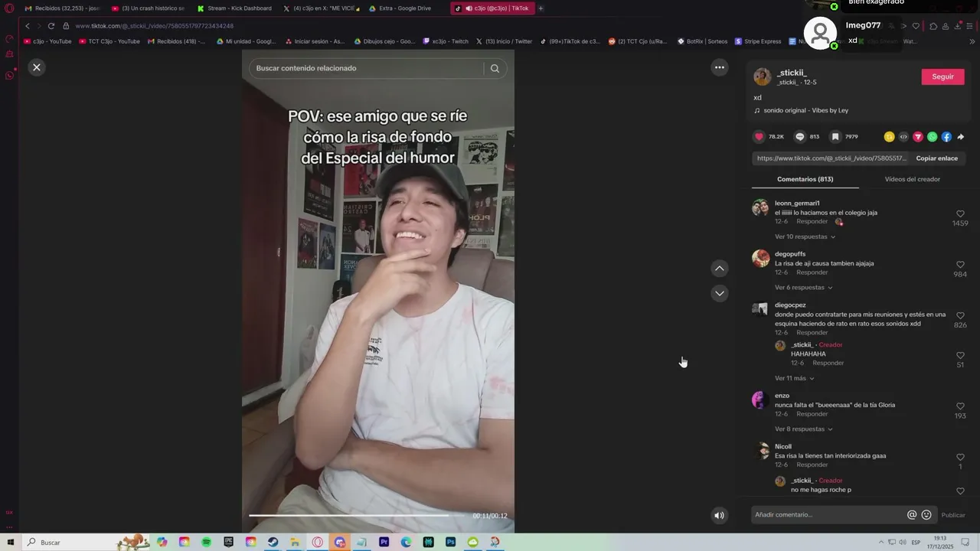This screenshot has height=551, width=980.
Task: Send video via the pink paper-plane icon
Action: pyautogui.click(x=918, y=137)
